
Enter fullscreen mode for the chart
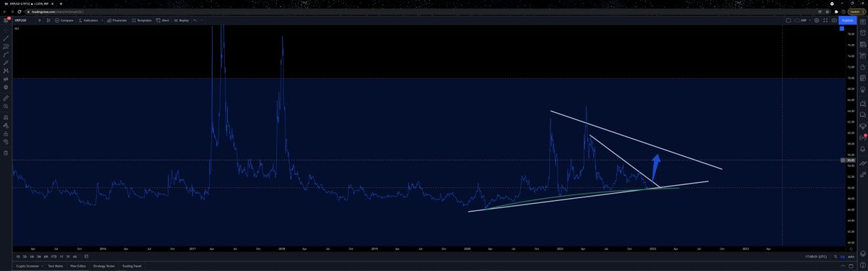coord(825,20)
